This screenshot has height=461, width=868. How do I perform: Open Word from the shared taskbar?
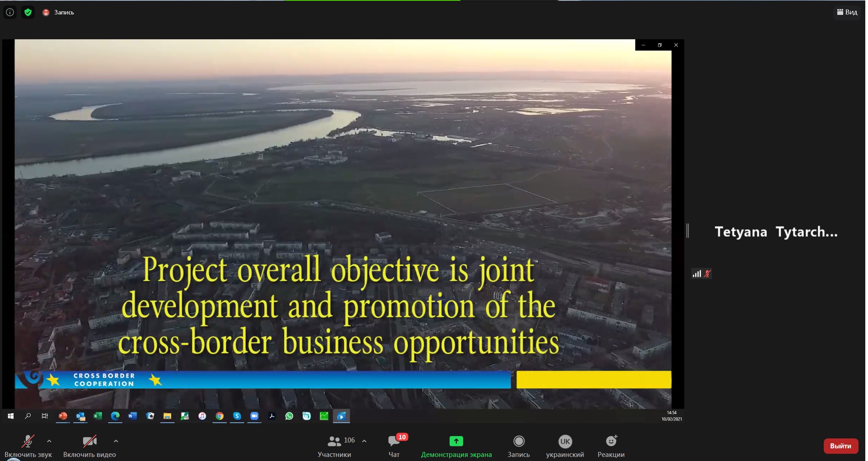tap(132, 416)
